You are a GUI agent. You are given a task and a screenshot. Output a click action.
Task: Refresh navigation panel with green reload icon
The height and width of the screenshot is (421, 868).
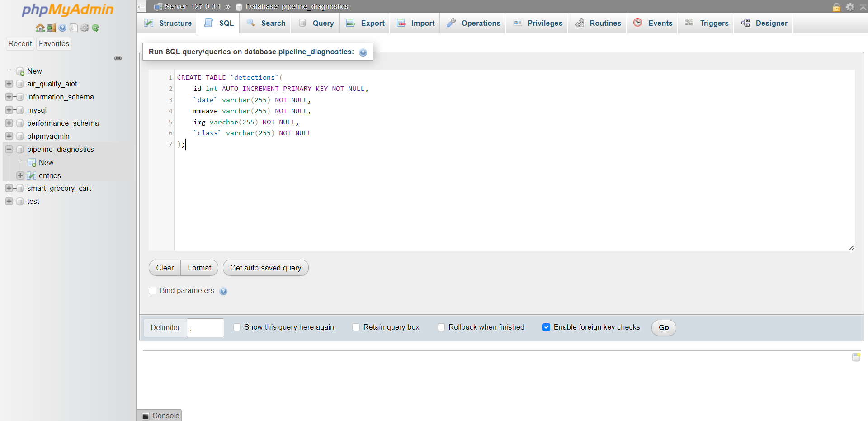click(x=95, y=28)
